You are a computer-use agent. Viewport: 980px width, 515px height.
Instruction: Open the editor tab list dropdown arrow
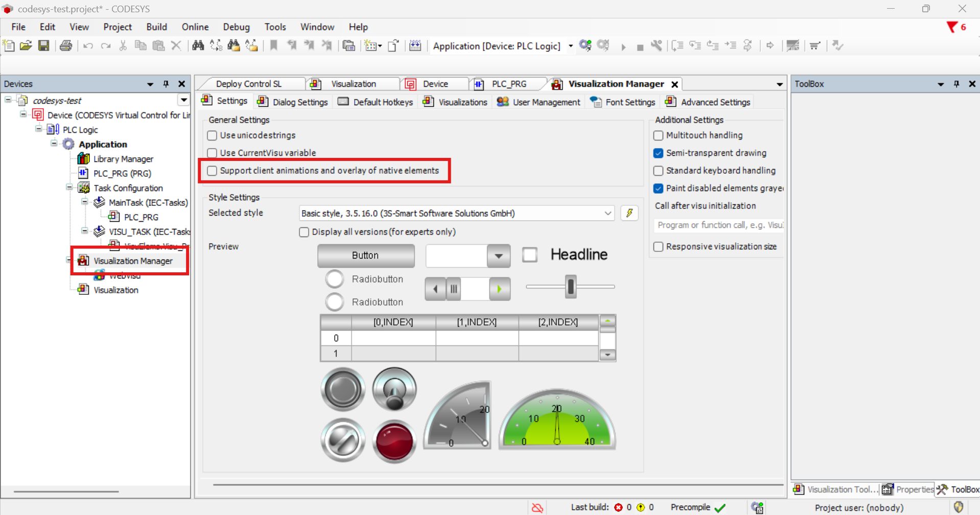779,84
